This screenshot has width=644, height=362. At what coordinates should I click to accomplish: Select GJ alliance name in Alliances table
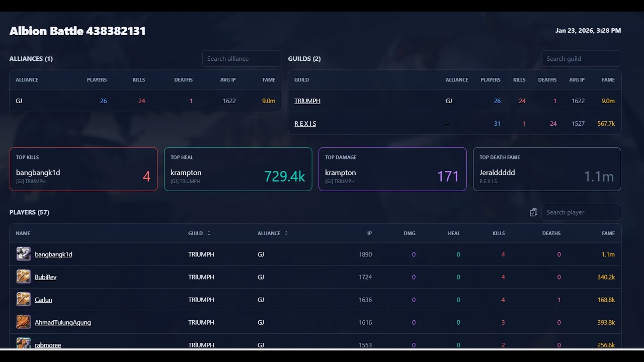tap(19, 101)
